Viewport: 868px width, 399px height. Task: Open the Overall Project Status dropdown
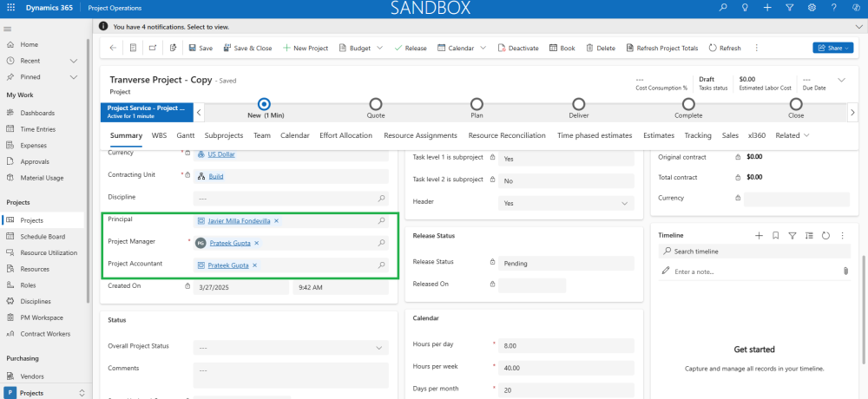[x=291, y=348]
